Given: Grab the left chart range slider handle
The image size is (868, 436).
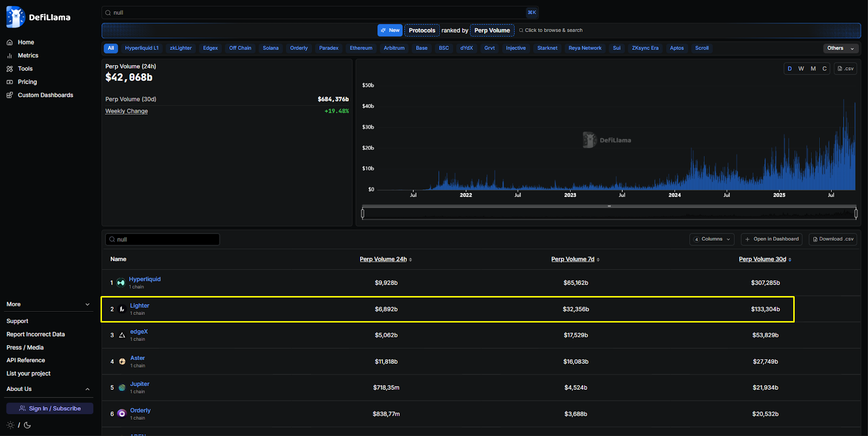Looking at the screenshot, I should point(363,213).
